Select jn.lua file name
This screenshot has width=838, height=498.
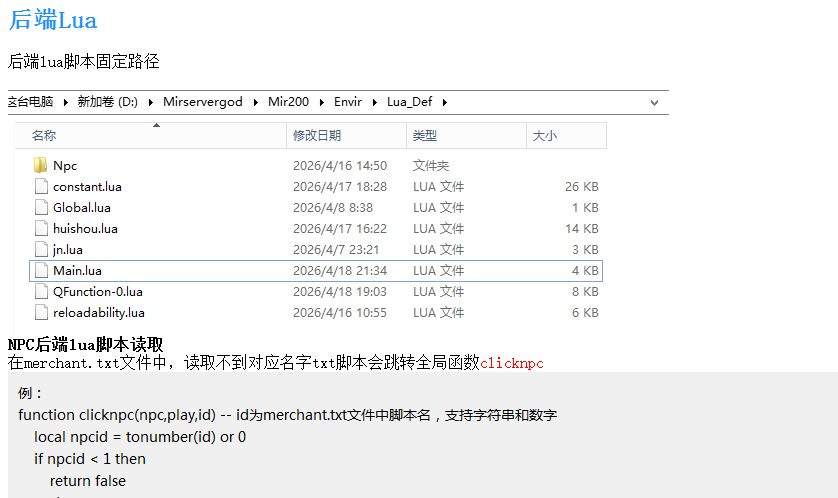pos(67,250)
